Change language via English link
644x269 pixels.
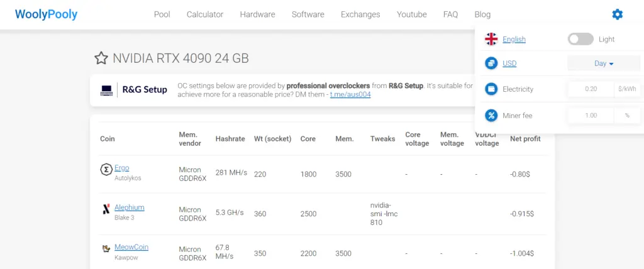pos(514,40)
